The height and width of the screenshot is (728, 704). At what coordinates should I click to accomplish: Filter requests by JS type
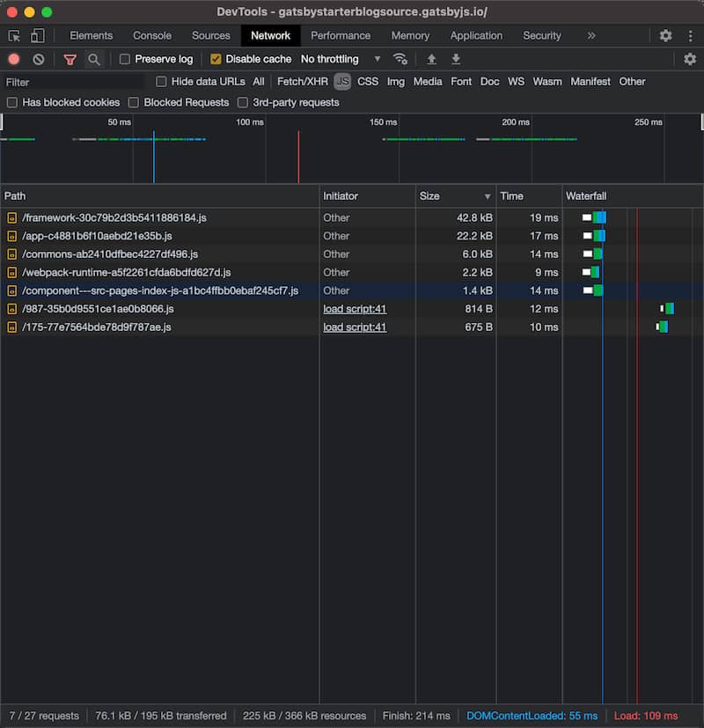coord(342,81)
